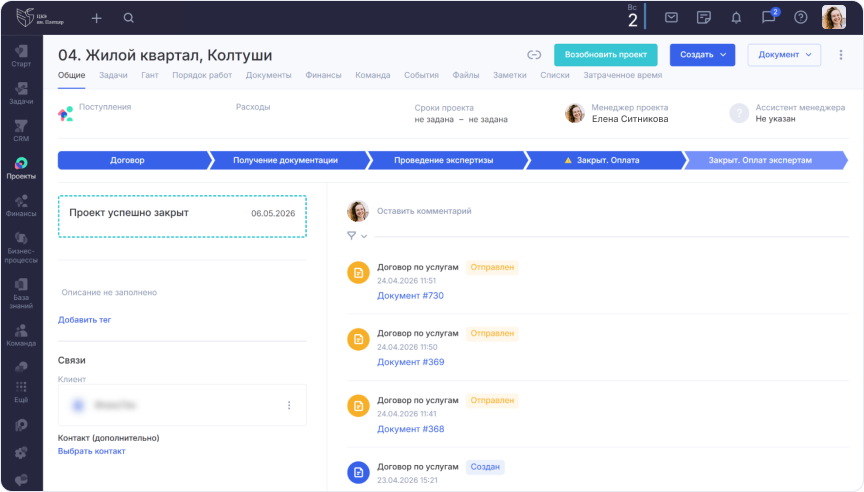Open link Документ #730
The width and height of the screenshot is (864, 492).
[x=411, y=296]
